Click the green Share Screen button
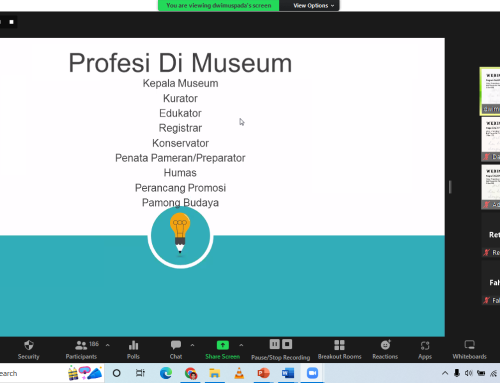The image size is (500, 383). click(x=223, y=350)
